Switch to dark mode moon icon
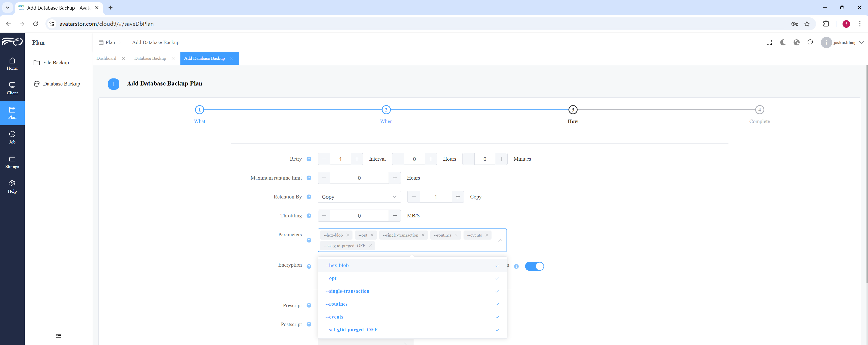This screenshot has height=345, width=868. point(783,42)
